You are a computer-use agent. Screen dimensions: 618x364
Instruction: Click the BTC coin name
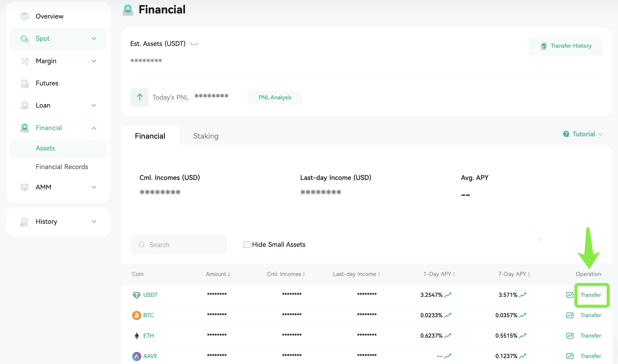point(148,315)
